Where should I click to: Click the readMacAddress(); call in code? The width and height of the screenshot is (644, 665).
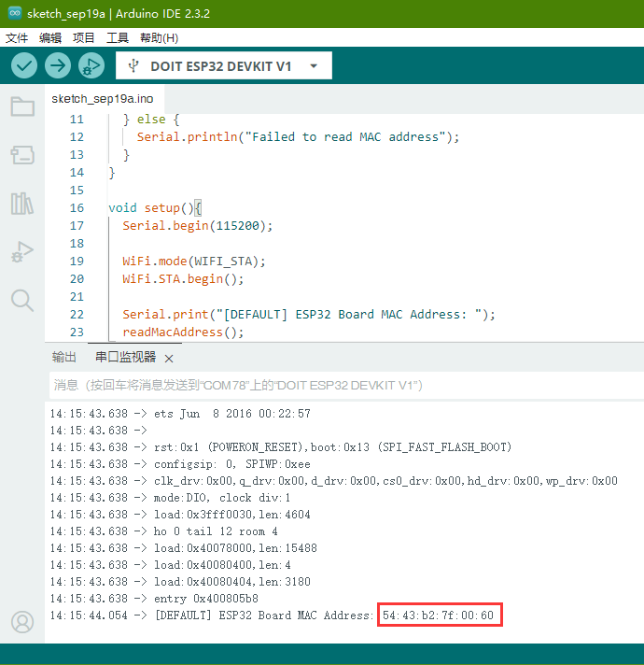(x=183, y=332)
